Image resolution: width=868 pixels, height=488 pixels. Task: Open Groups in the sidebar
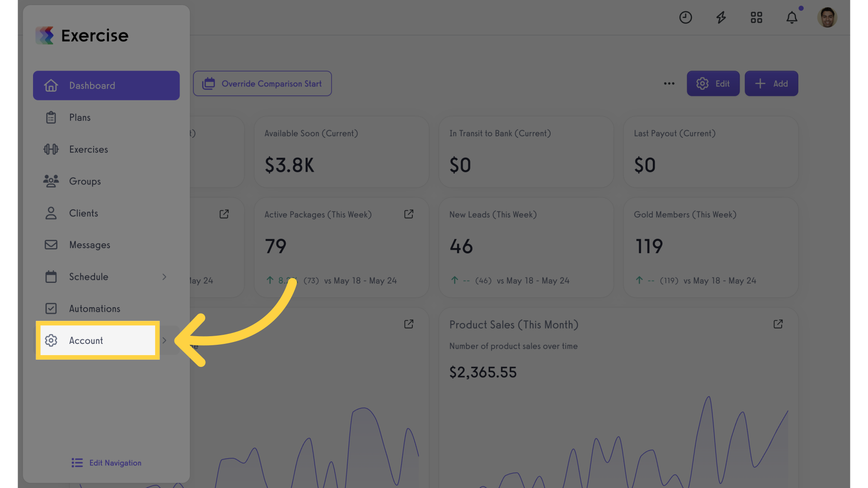106,181
